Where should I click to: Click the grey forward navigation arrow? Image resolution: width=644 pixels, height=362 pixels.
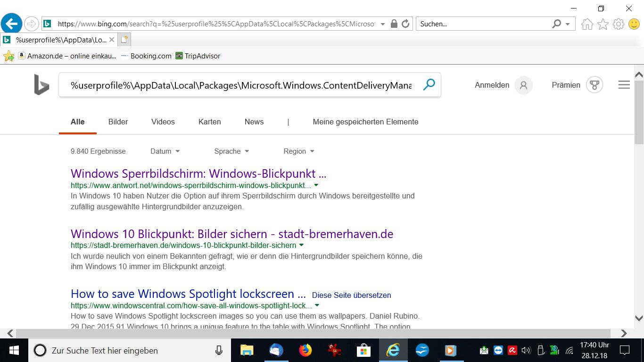tap(31, 24)
